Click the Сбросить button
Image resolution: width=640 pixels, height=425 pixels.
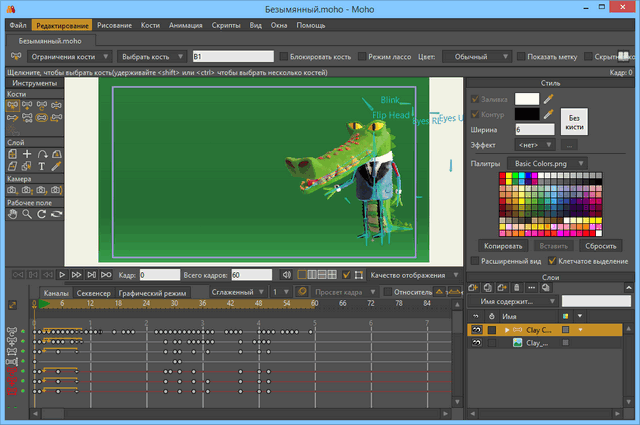601,245
